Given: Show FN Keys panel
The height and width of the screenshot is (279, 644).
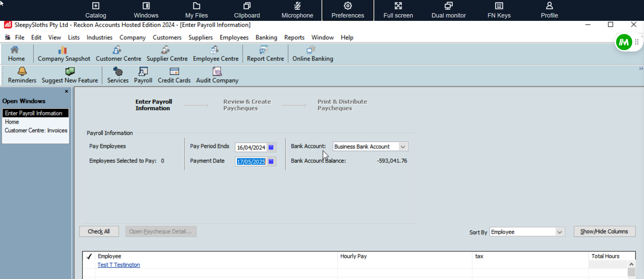Looking at the screenshot, I should (x=499, y=10).
